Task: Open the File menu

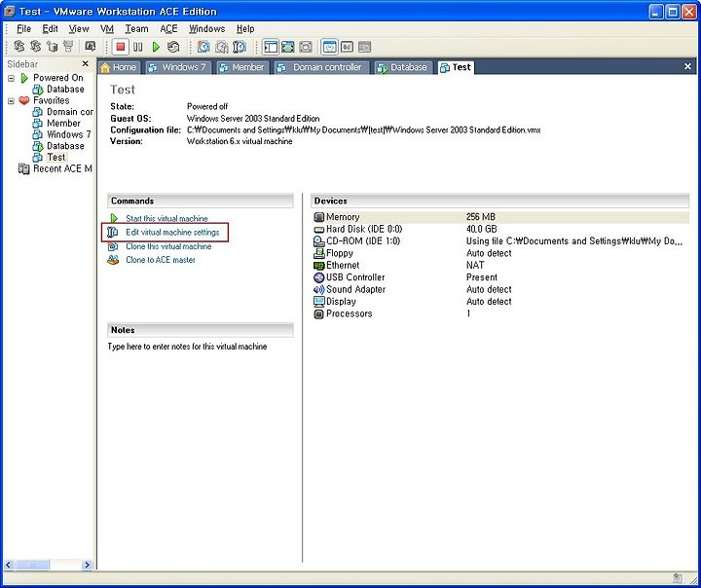Action: coord(23,29)
